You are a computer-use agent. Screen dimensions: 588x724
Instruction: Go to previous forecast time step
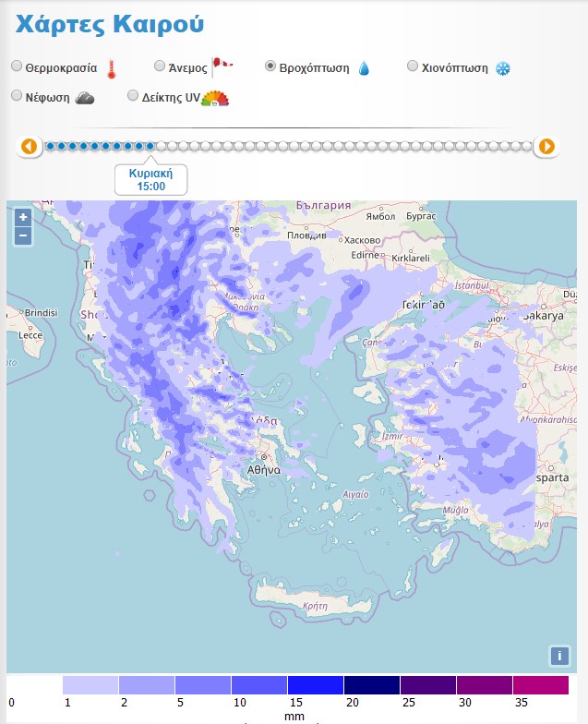pyautogui.click(x=29, y=146)
